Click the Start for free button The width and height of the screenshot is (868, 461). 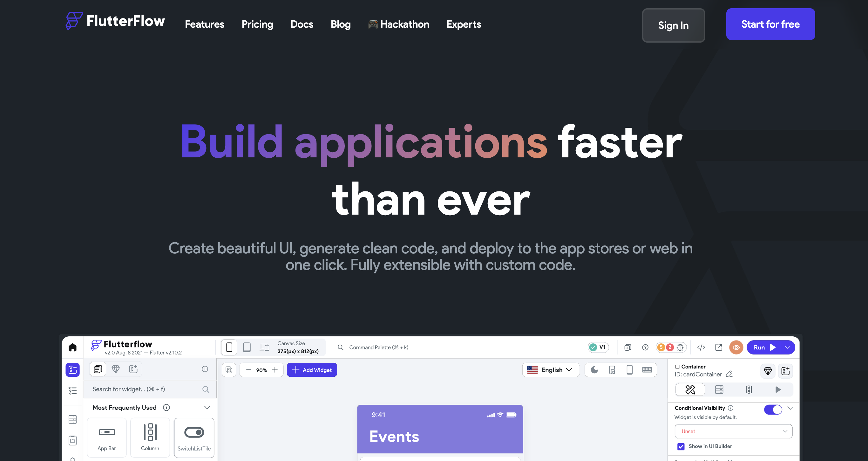tap(770, 24)
